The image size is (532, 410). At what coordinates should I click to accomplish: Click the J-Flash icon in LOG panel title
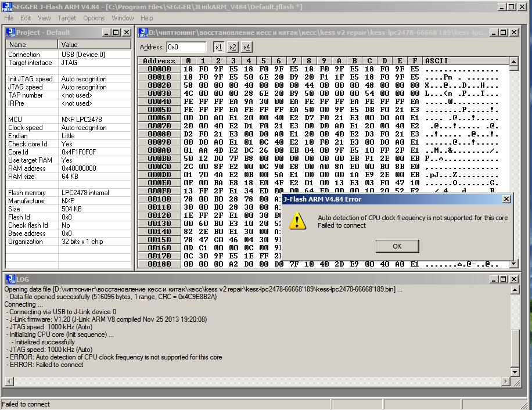pos(10,279)
